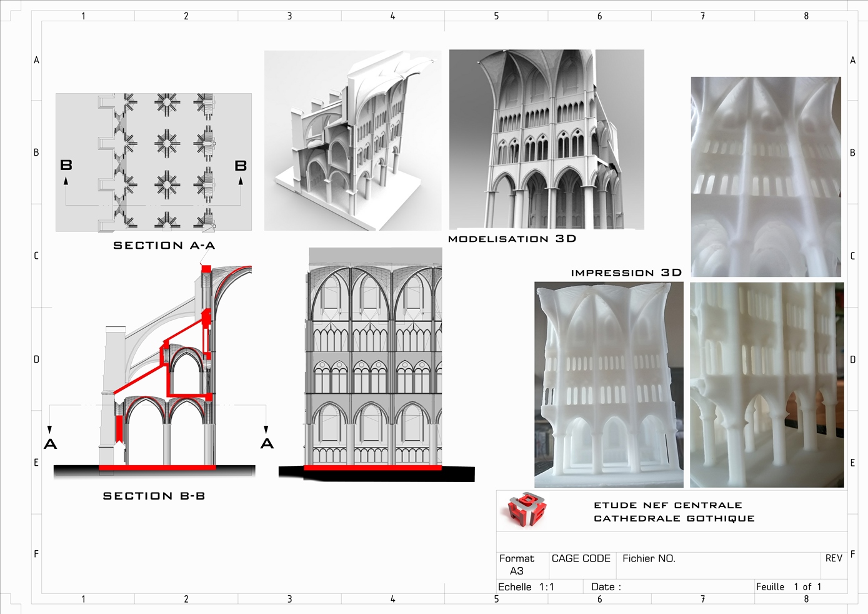Select the nave bays elevation drawing
This screenshot has height=614, width=868.
click(x=375, y=363)
